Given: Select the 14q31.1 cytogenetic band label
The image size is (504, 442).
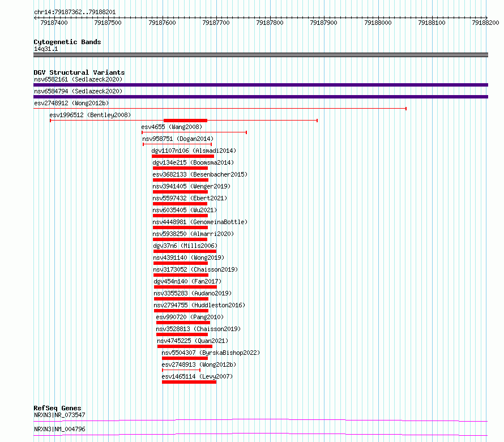Looking at the screenshot, I should (x=46, y=49).
